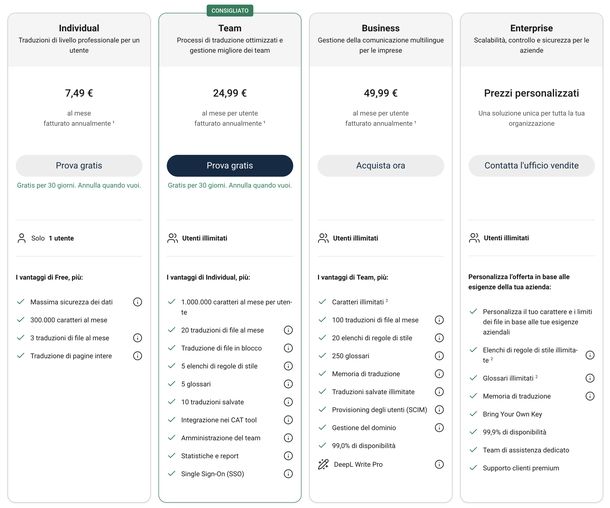
Task: Click info for Elenchi di regole di stile illimitate
Action: [x=590, y=354]
